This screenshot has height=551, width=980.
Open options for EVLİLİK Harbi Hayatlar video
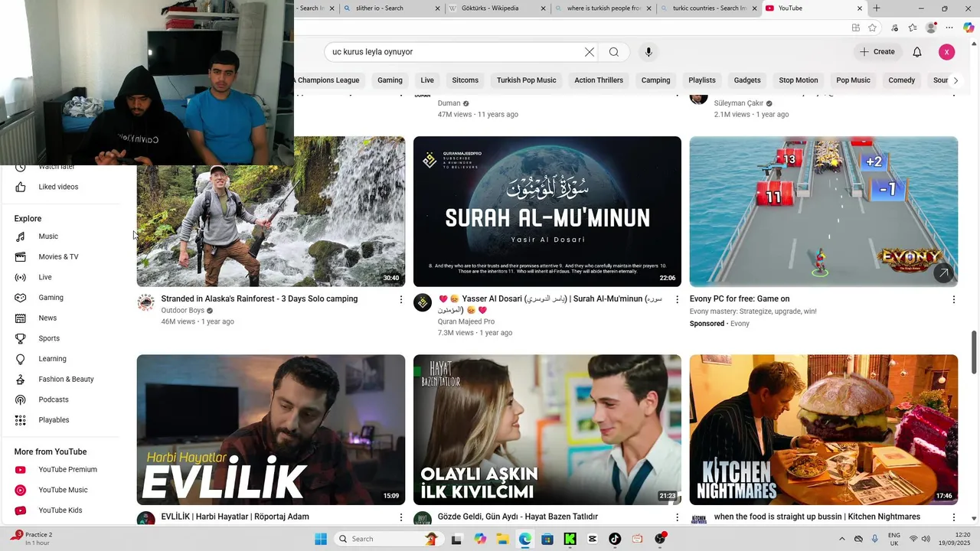pyautogui.click(x=400, y=518)
